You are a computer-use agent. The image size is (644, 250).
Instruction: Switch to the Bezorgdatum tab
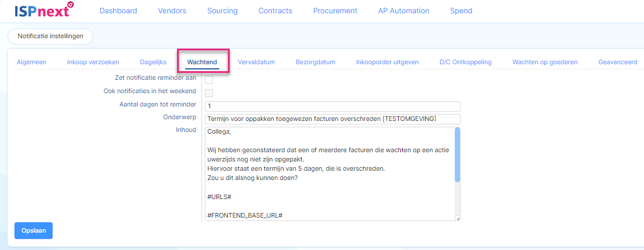tap(315, 62)
